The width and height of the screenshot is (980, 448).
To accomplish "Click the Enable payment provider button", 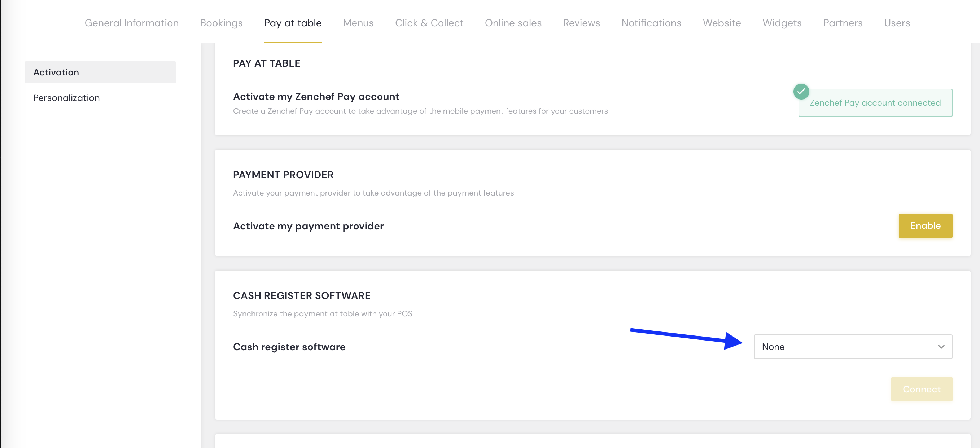I will pyautogui.click(x=925, y=225).
